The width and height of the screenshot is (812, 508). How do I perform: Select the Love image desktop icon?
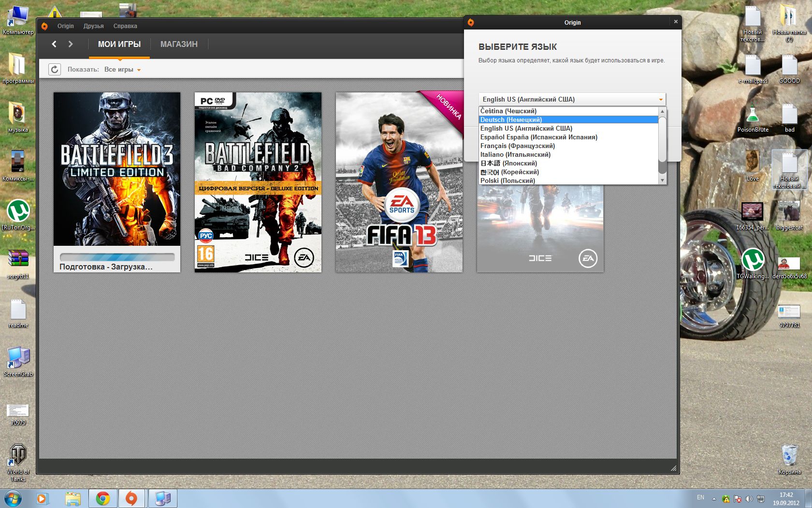pos(753,166)
